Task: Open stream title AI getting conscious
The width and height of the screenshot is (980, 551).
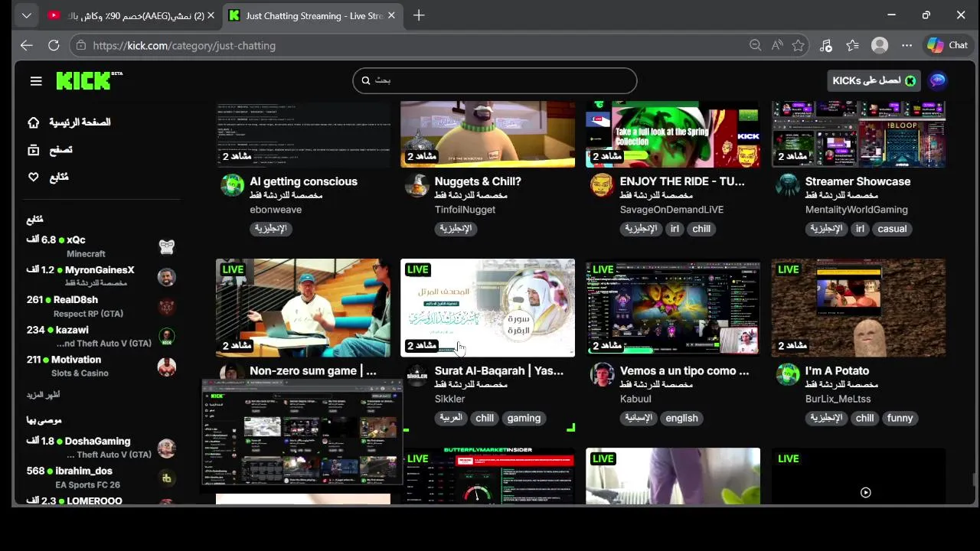Action: coord(303,181)
